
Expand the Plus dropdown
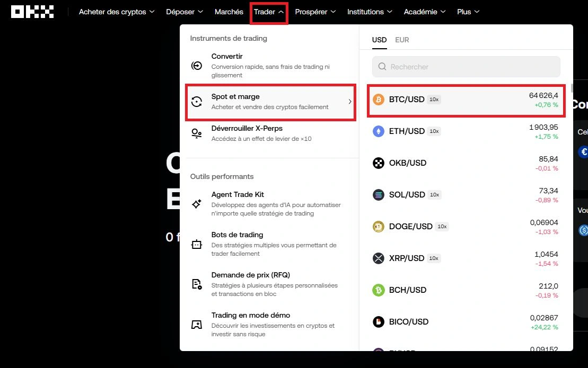pyautogui.click(x=468, y=12)
